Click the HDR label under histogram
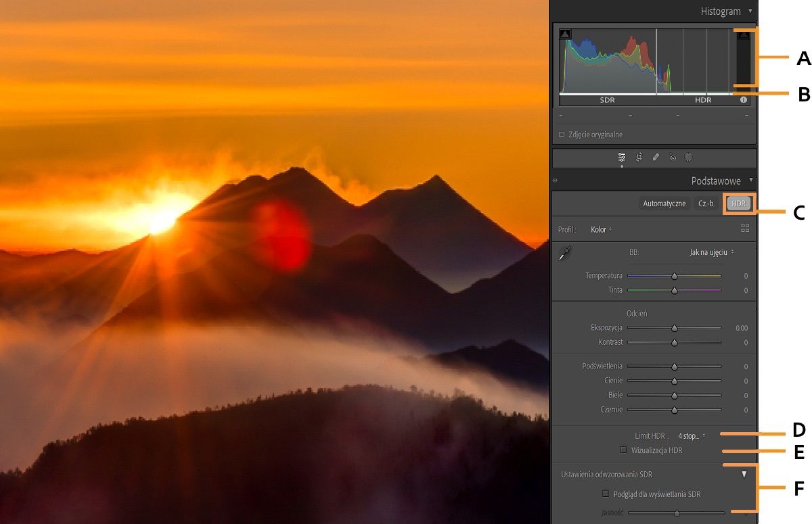The image size is (812, 524). tap(703, 100)
